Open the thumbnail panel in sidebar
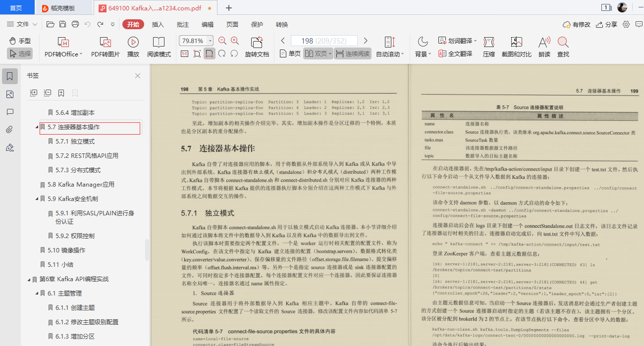This screenshot has height=346, width=644. 10,94
